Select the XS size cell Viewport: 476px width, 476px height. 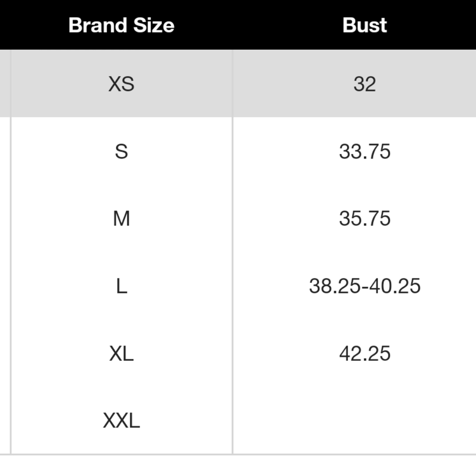coord(122,83)
